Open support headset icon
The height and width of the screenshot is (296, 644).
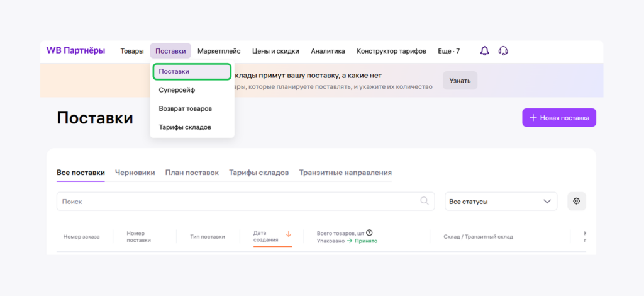[503, 51]
